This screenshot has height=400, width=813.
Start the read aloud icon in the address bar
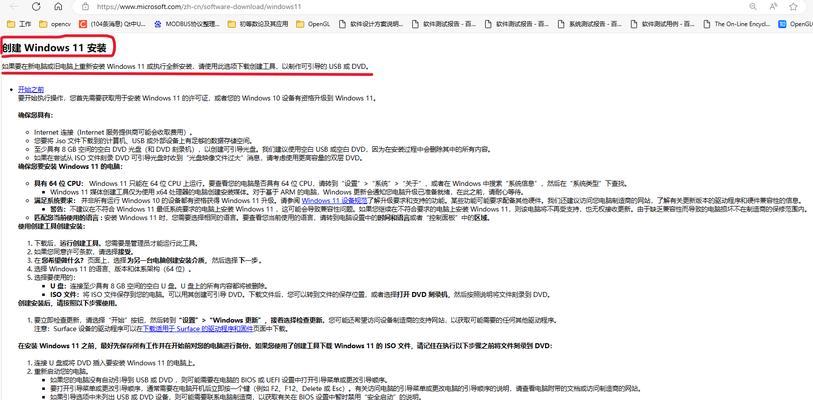tap(773, 7)
